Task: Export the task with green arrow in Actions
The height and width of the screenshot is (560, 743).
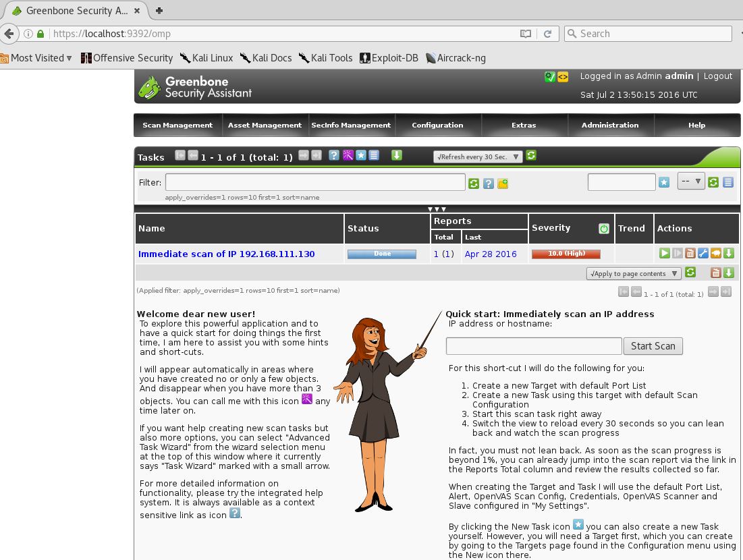Action: (729, 253)
